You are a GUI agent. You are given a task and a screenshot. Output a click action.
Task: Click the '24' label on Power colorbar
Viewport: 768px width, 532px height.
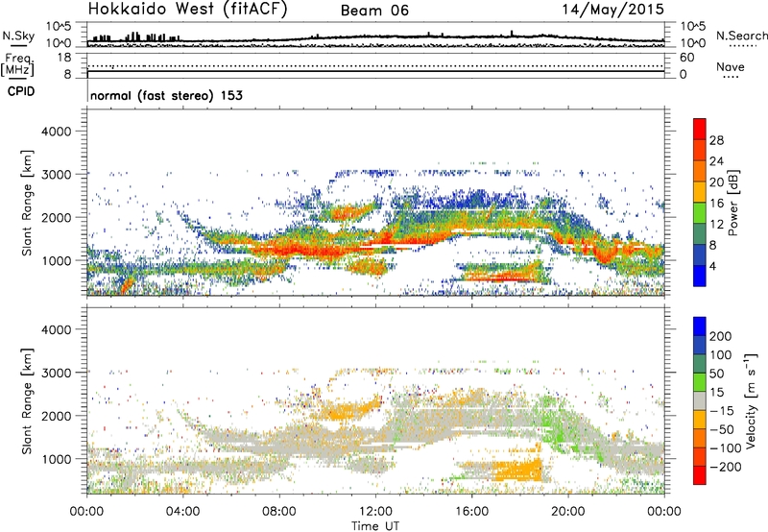pos(716,161)
